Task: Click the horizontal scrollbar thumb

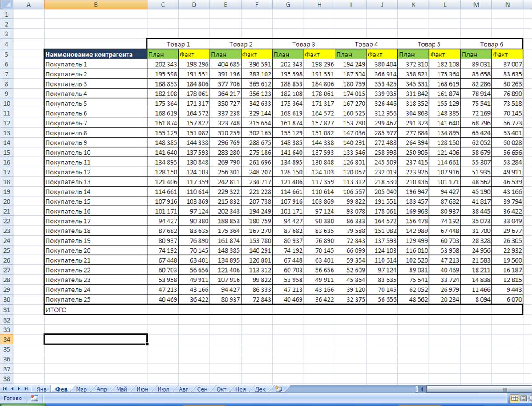Action: pos(504,389)
